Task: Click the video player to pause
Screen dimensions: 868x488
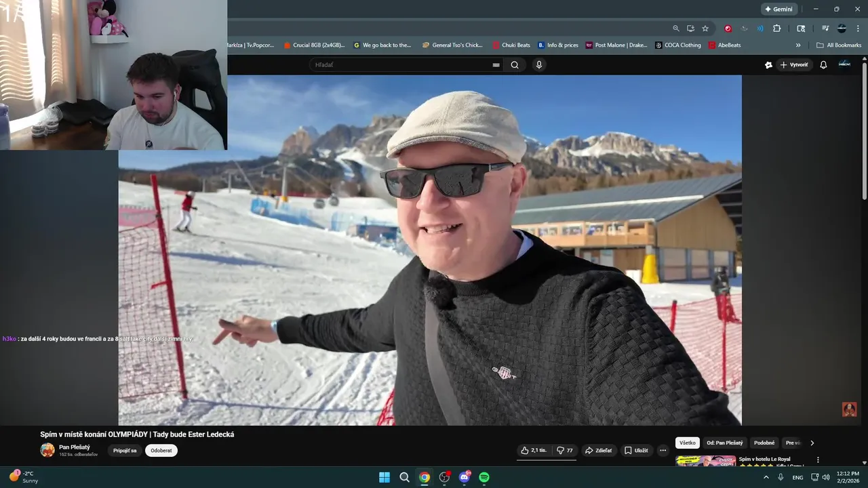Action: (x=430, y=250)
